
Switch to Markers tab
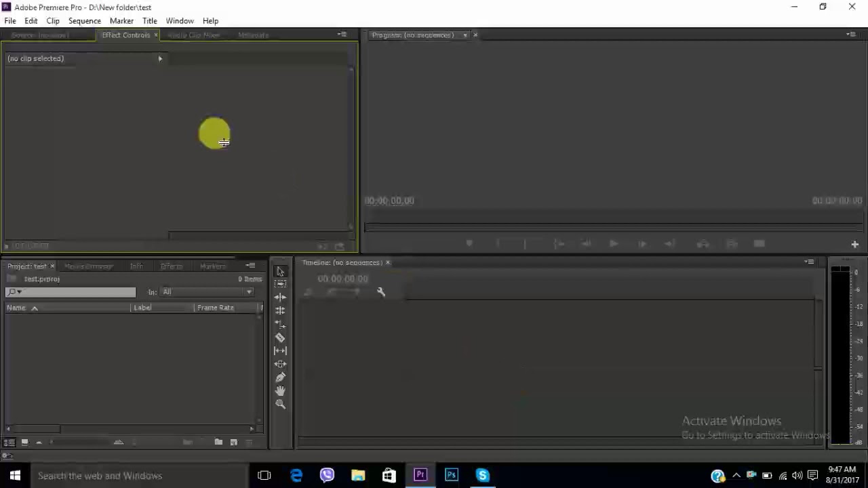213,266
